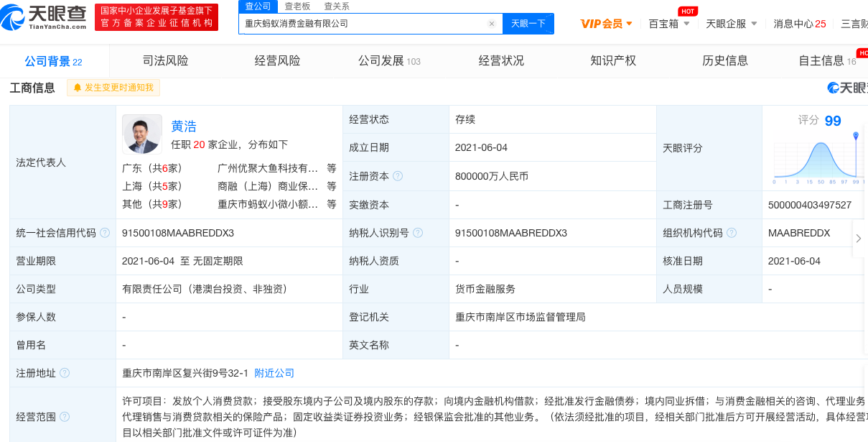Click the right arrow expander at table edge
868x442 pixels.
click(x=859, y=239)
